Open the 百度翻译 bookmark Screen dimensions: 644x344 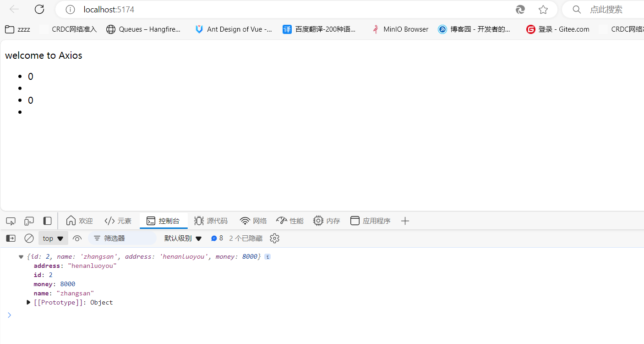(319, 29)
